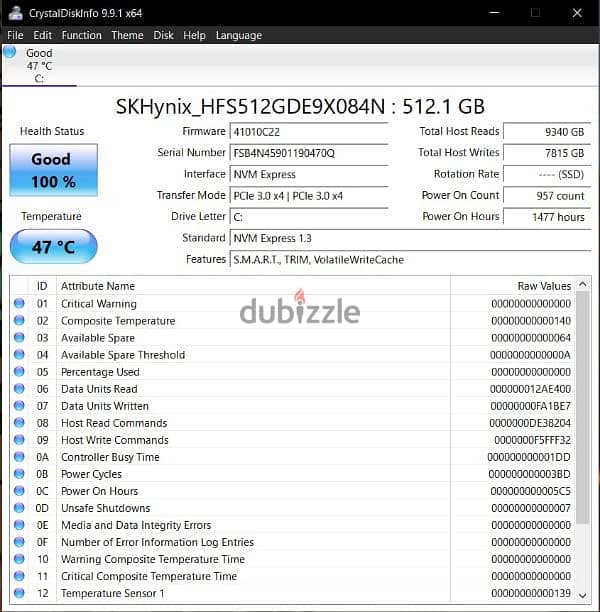The width and height of the screenshot is (600, 612).
Task: Click the status icon beside Power Cycles
Action: tap(19, 474)
